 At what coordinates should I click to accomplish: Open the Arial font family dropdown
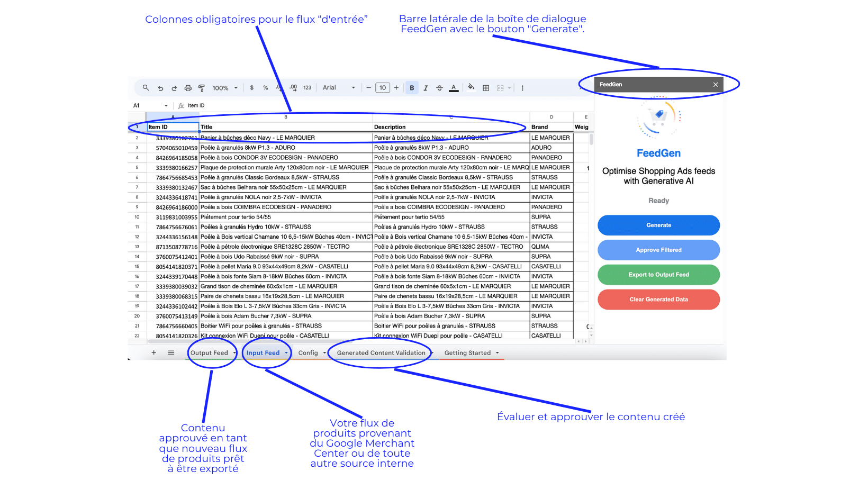[x=339, y=88]
